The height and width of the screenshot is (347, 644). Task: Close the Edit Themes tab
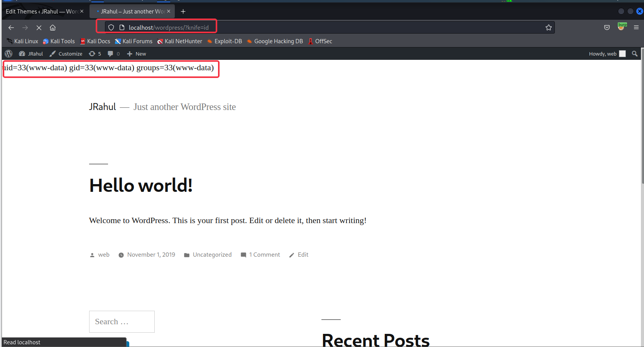[82, 12]
